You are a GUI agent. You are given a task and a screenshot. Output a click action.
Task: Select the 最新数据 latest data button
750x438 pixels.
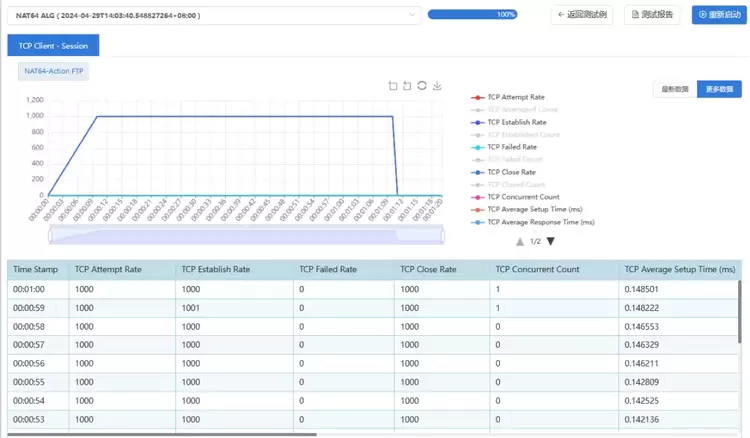(x=675, y=89)
